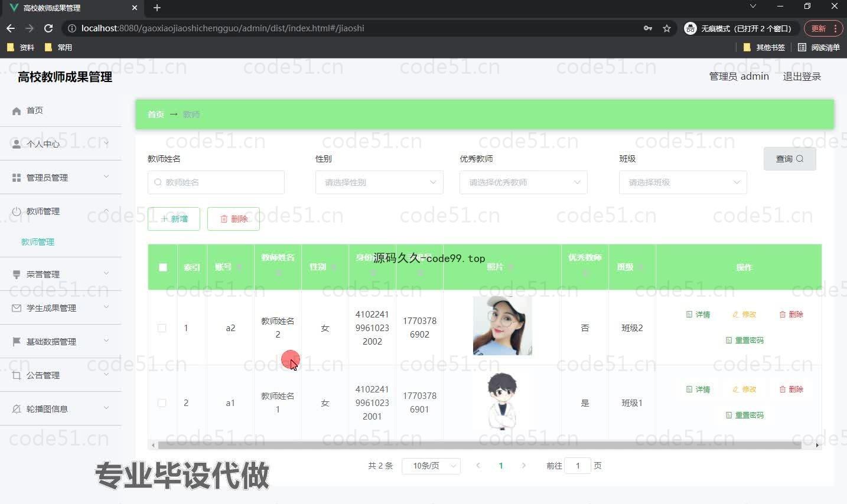Click the 首页 breadcrumb link
The width and height of the screenshot is (847, 504).
click(x=156, y=114)
